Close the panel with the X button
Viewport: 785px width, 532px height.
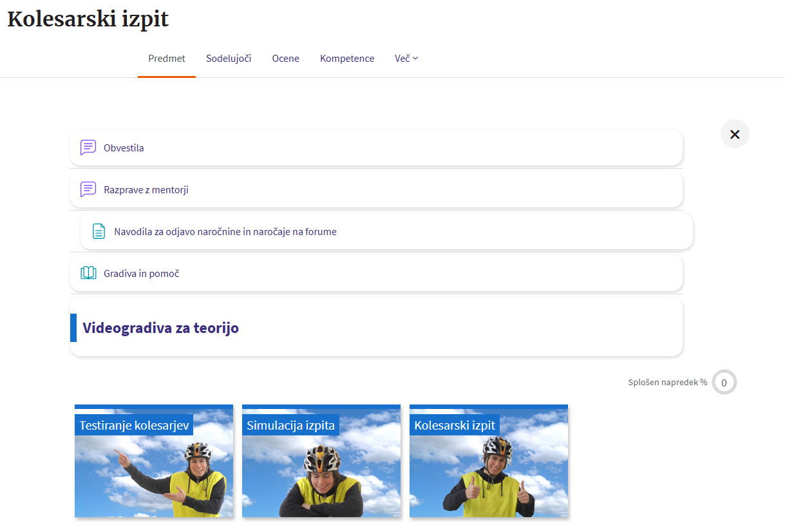[735, 134]
